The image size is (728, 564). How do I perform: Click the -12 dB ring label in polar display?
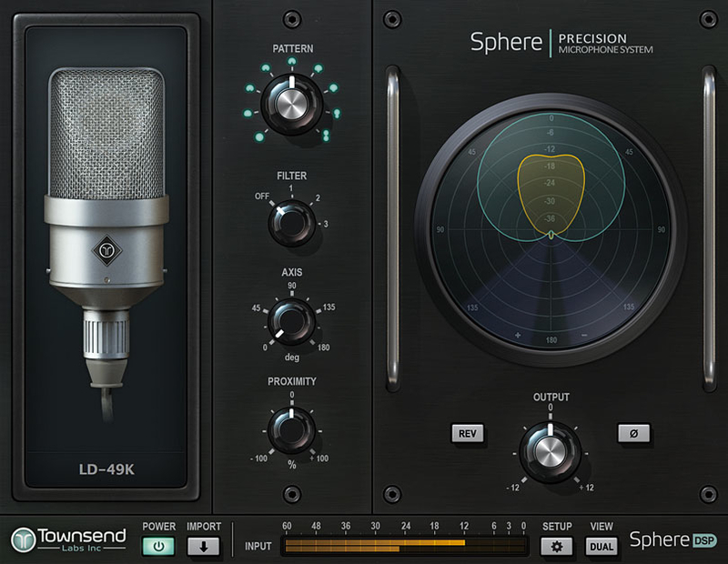550,149
